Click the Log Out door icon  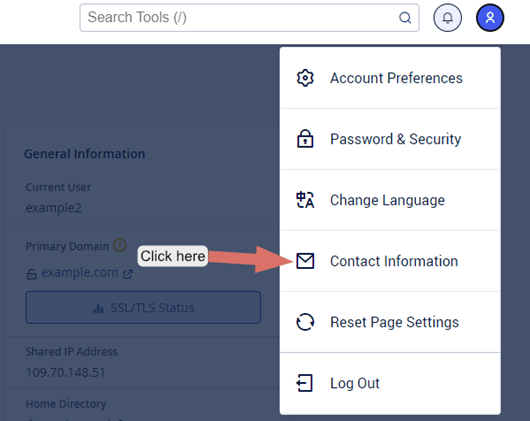tap(305, 383)
